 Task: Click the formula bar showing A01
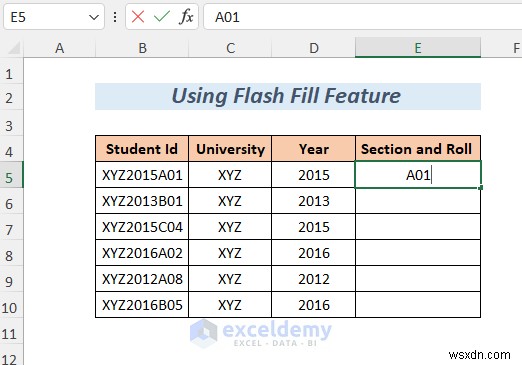click(x=363, y=17)
